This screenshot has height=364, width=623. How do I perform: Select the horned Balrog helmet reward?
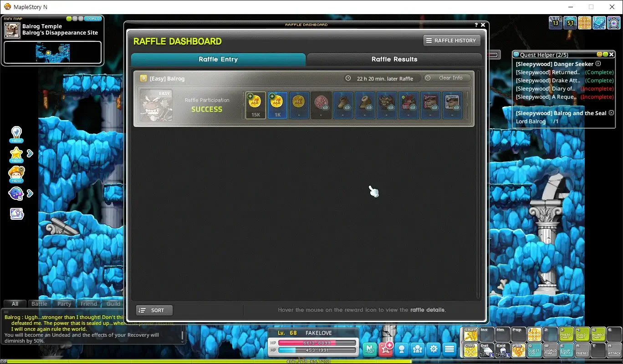pyautogui.click(x=387, y=106)
